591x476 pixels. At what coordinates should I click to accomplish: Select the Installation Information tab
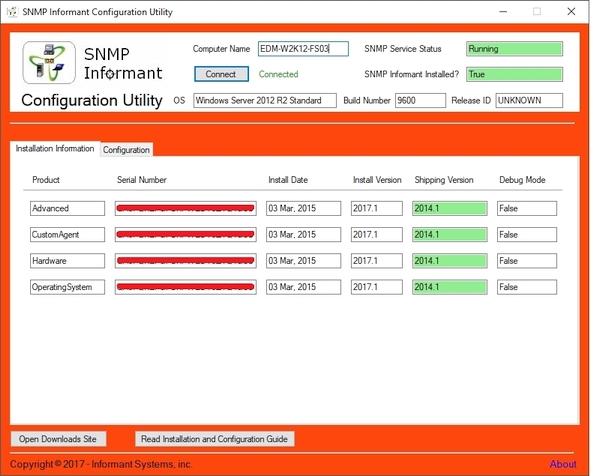[x=55, y=148]
